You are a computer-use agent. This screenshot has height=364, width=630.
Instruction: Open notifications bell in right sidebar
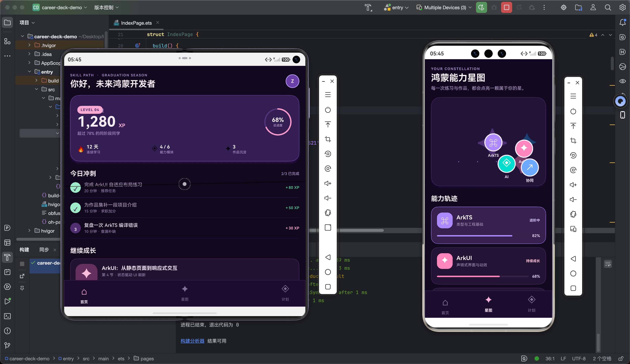(x=622, y=22)
